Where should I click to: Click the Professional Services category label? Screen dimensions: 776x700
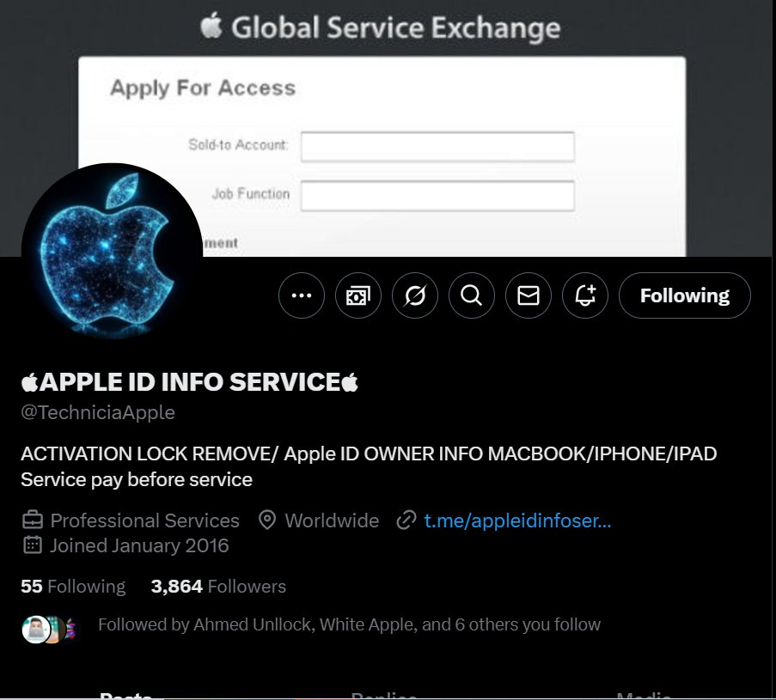pos(144,520)
